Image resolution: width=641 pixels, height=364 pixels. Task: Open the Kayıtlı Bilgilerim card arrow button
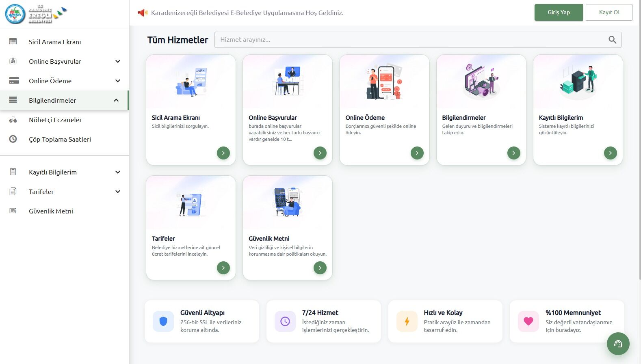coord(610,153)
